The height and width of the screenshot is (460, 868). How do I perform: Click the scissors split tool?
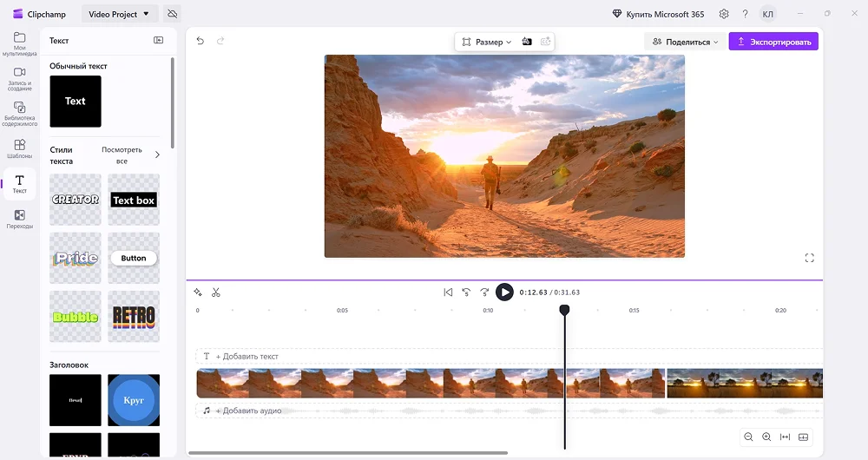pos(216,292)
